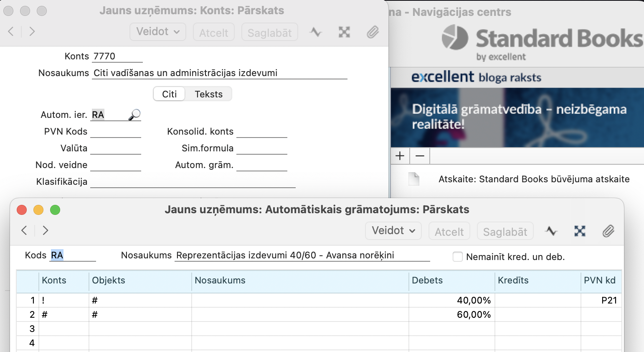The image size is (644, 352).
Task: Click the Nosaukums field with Reprezentācijas izdevumi
Action: point(302,255)
